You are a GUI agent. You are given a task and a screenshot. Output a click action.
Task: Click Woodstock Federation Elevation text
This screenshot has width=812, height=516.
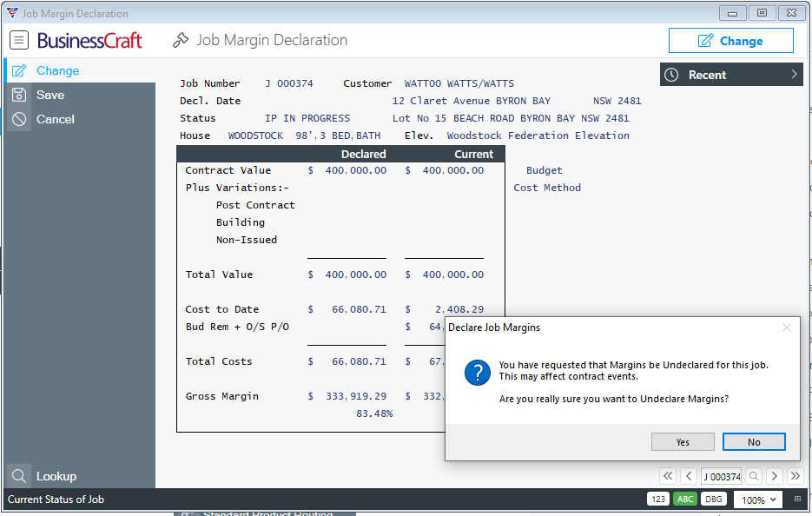(x=538, y=136)
